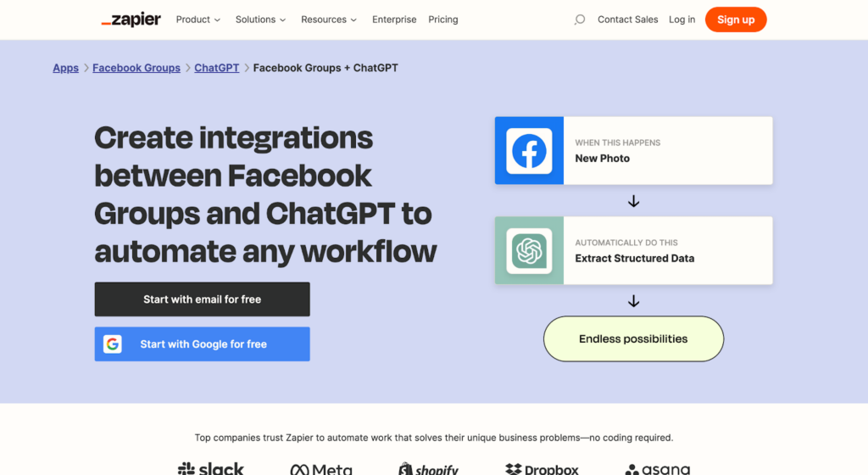Expand the Solutions menu
The image size is (868, 475).
[x=260, y=20]
